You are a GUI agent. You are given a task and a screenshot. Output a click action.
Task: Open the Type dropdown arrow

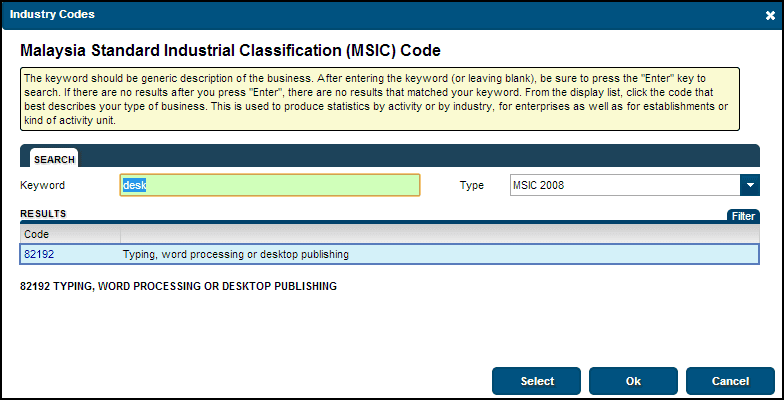coord(750,185)
